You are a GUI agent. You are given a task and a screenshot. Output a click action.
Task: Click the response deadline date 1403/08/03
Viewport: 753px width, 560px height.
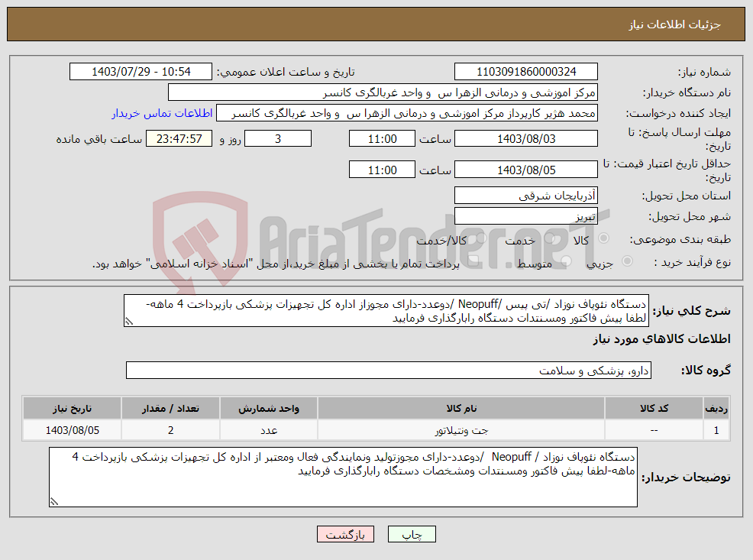[x=526, y=138]
